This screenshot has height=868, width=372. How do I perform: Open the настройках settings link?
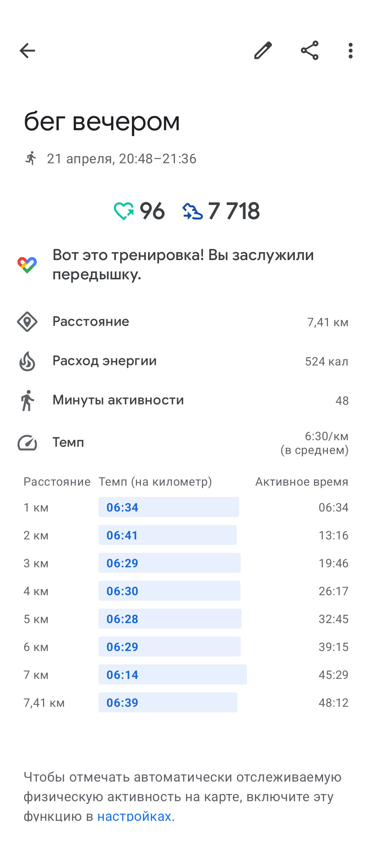(x=134, y=816)
